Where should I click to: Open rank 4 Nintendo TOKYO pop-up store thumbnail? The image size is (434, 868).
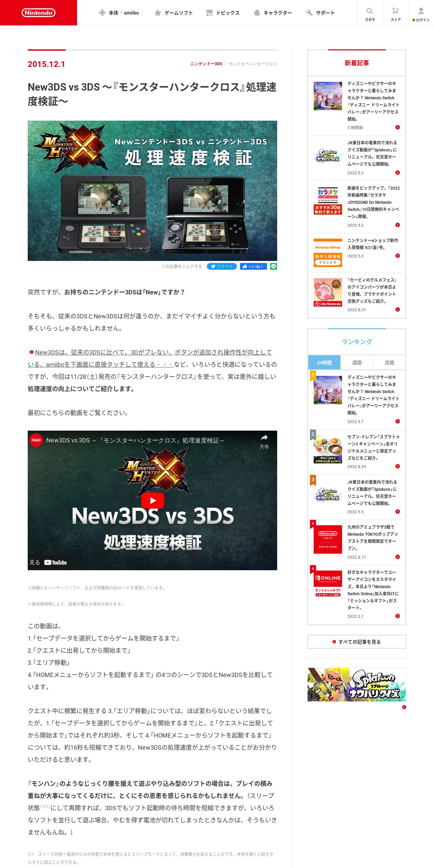click(x=328, y=539)
